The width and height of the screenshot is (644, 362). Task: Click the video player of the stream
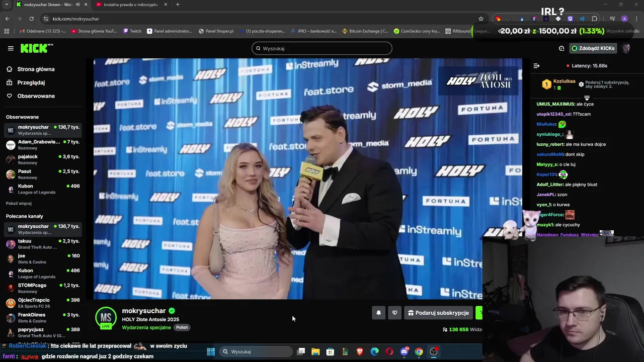pos(308,178)
